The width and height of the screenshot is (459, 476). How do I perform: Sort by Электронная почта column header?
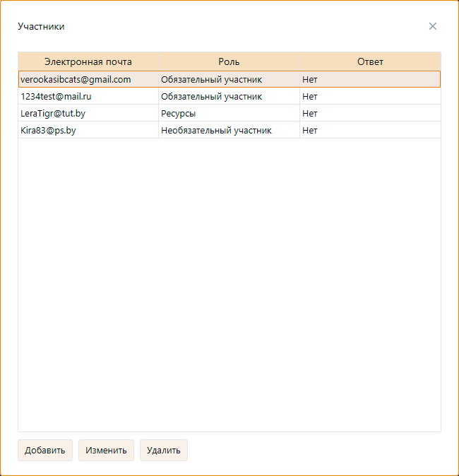[x=88, y=61]
